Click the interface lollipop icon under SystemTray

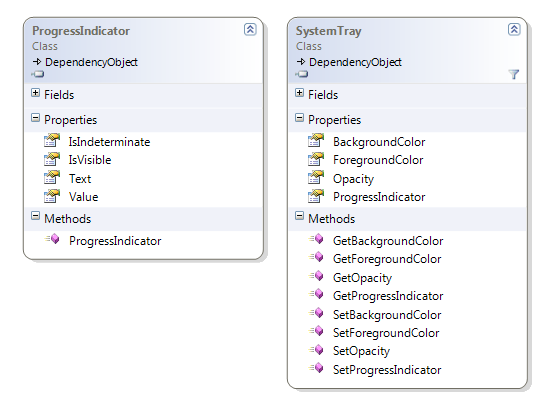click(302, 74)
